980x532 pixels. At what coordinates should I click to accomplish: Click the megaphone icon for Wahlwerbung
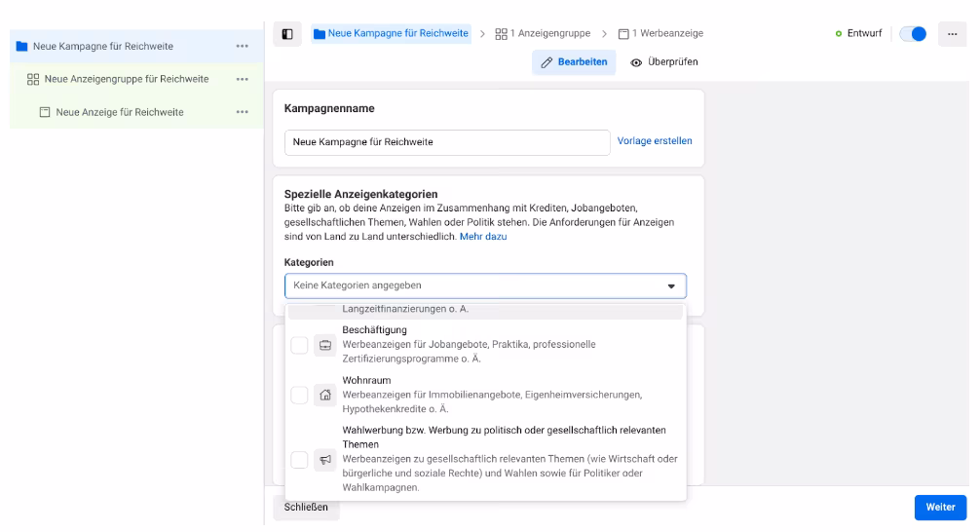pyautogui.click(x=325, y=459)
